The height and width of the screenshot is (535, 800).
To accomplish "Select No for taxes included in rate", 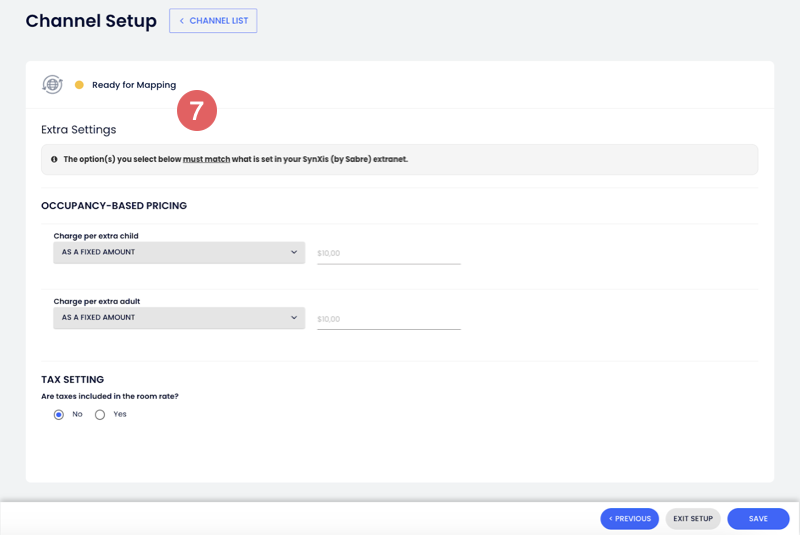I will click(x=59, y=414).
